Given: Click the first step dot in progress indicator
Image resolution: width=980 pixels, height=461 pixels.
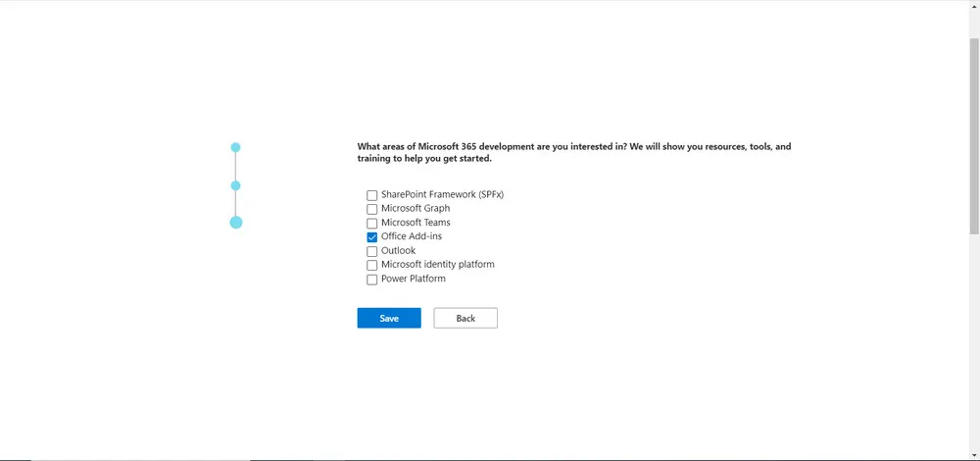Looking at the screenshot, I should tap(235, 147).
